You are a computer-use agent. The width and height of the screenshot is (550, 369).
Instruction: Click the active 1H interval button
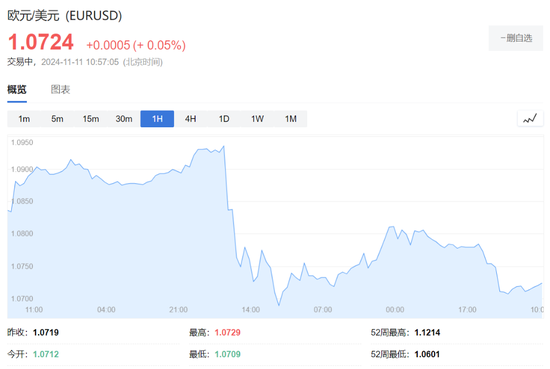coord(157,119)
